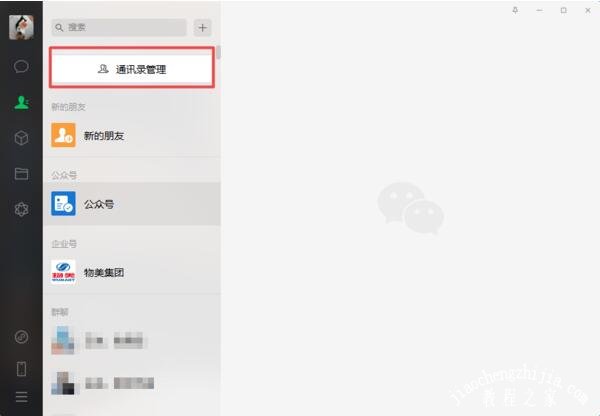Click the mobile phone icon in sidebar

click(21, 369)
